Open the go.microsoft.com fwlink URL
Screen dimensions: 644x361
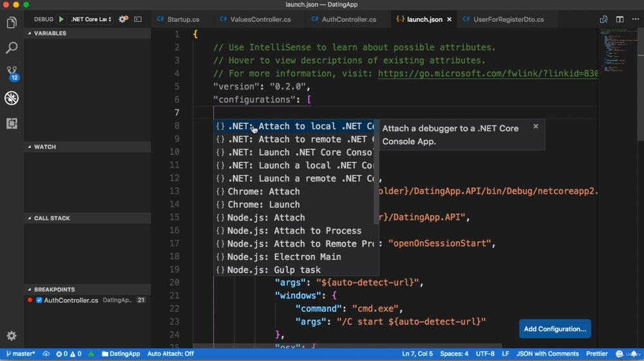[488, 73]
